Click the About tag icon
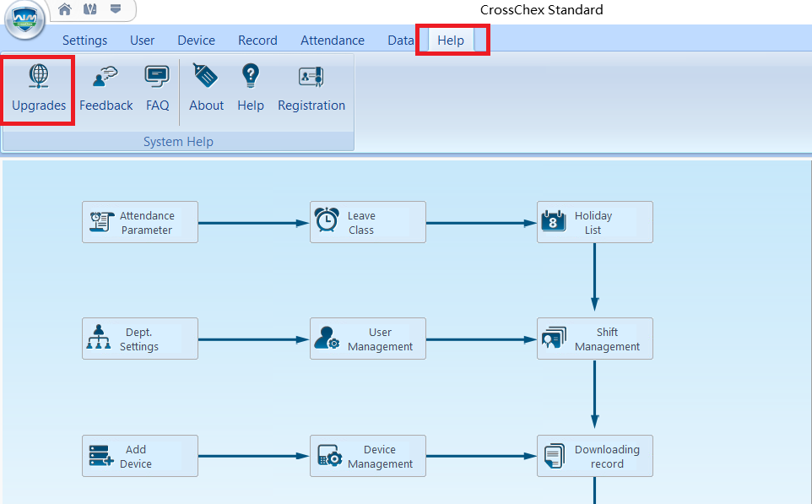Screen dimensions: 812x504 pyautogui.click(x=206, y=77)
